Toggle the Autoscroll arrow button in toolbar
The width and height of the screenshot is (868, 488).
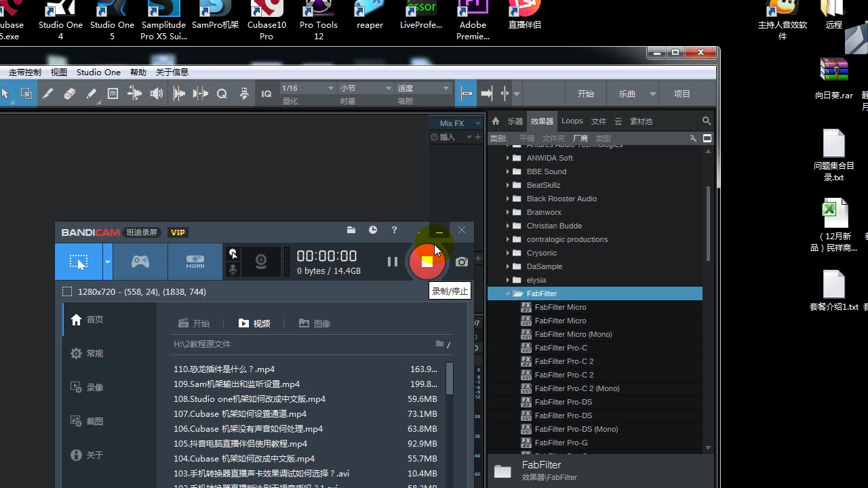pos(487,94)
